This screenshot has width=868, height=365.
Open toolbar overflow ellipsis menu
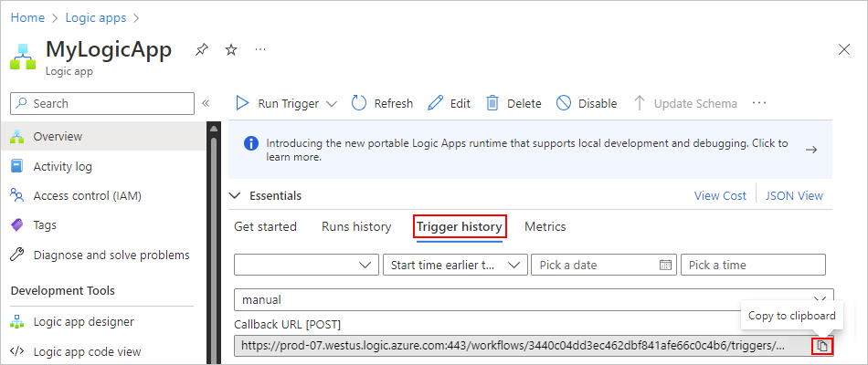pyautogui.click(x=759, y=103)
